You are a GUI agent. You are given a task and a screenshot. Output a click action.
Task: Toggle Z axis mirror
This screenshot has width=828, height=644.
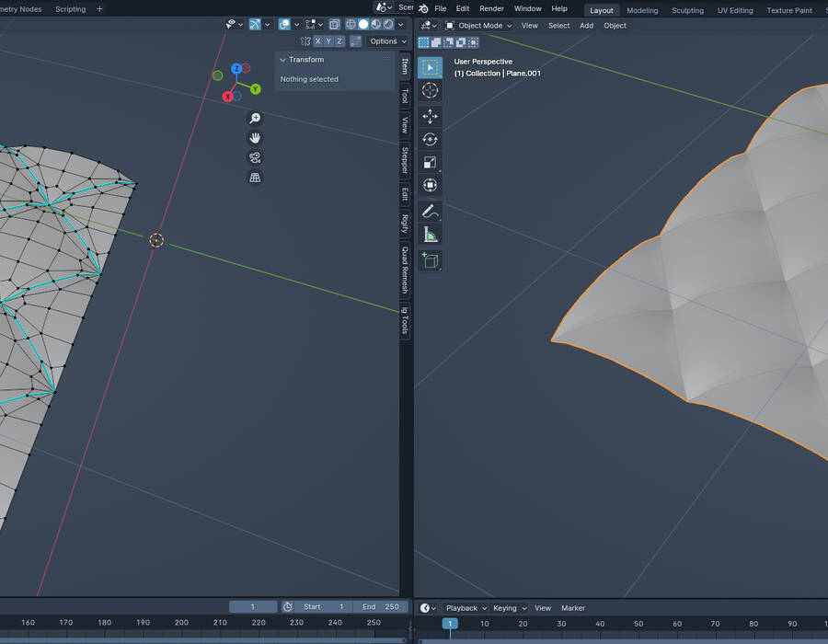(339, 41)
